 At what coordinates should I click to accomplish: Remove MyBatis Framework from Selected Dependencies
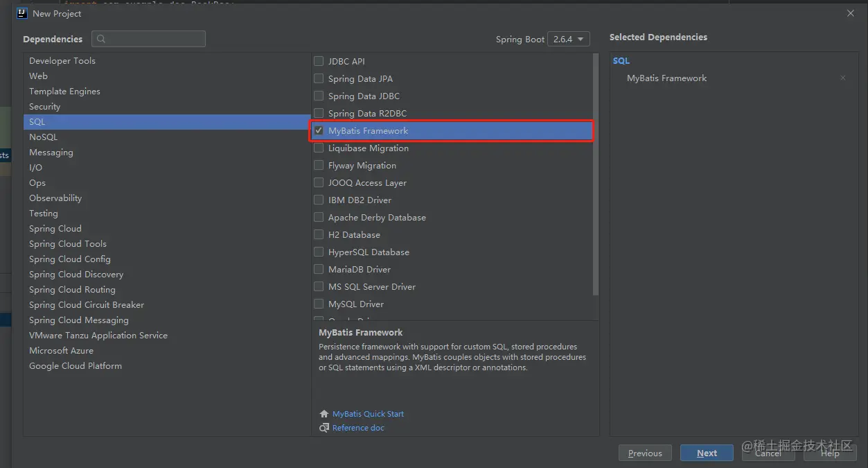(842, 78)
